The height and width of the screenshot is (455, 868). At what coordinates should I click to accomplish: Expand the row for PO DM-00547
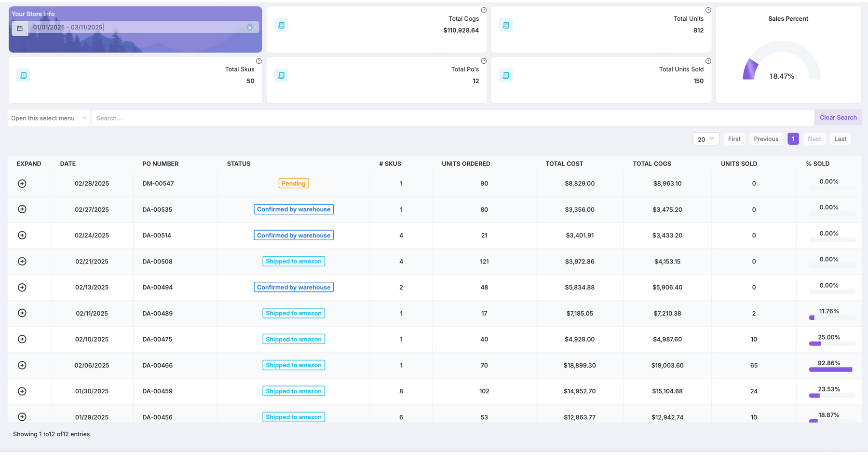tap(22, 183)
